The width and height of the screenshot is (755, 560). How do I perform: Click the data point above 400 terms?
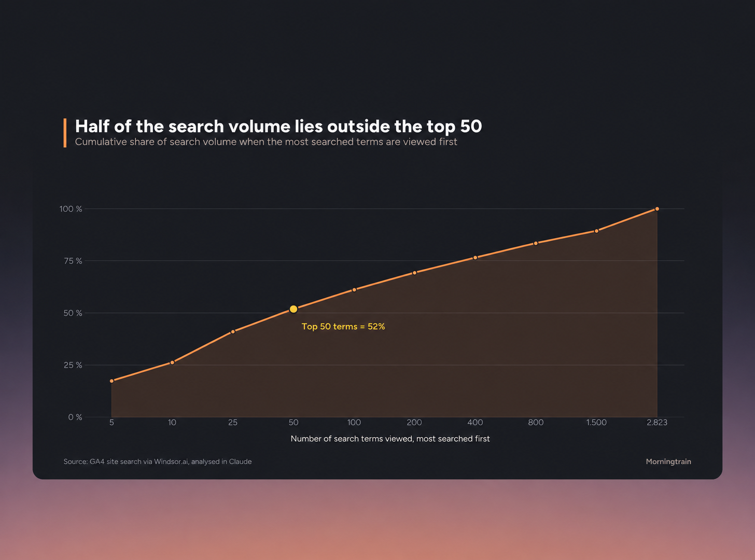click(x=475, y=258)
